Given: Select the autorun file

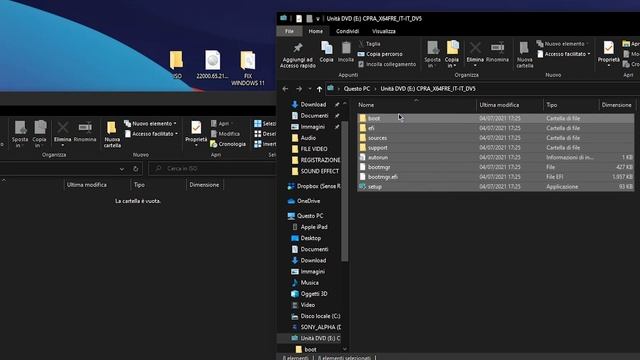Looking at the screenshot, I should [496, 158].
